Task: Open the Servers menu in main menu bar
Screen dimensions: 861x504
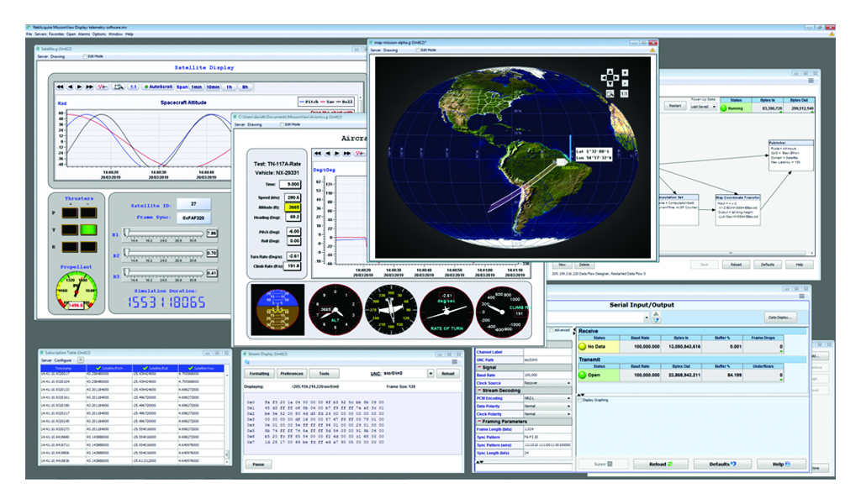Action: click(x=40, y=34)
